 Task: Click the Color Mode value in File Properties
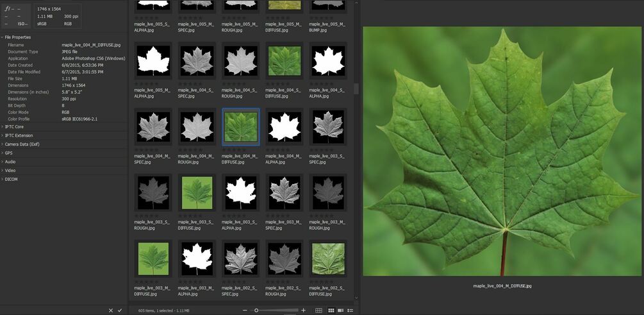point(65,112)
